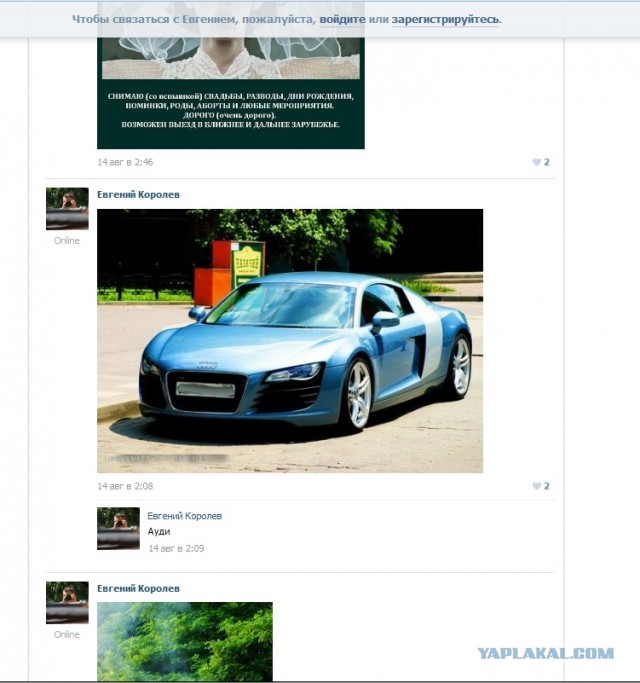Open Евгений Королев name above Audi photo
640x683 pixels.
[138, 195]
